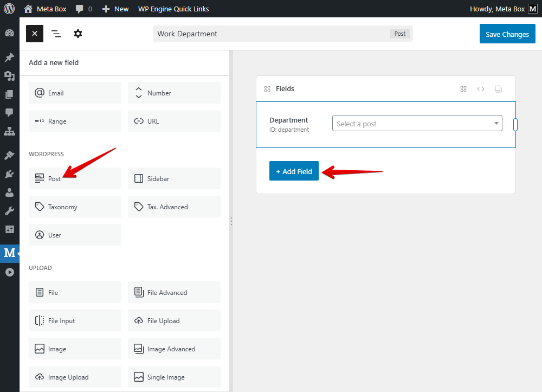Click the grid icon in Fields header
This screenshot has width=542, height=392.
[x=463, y=89]
